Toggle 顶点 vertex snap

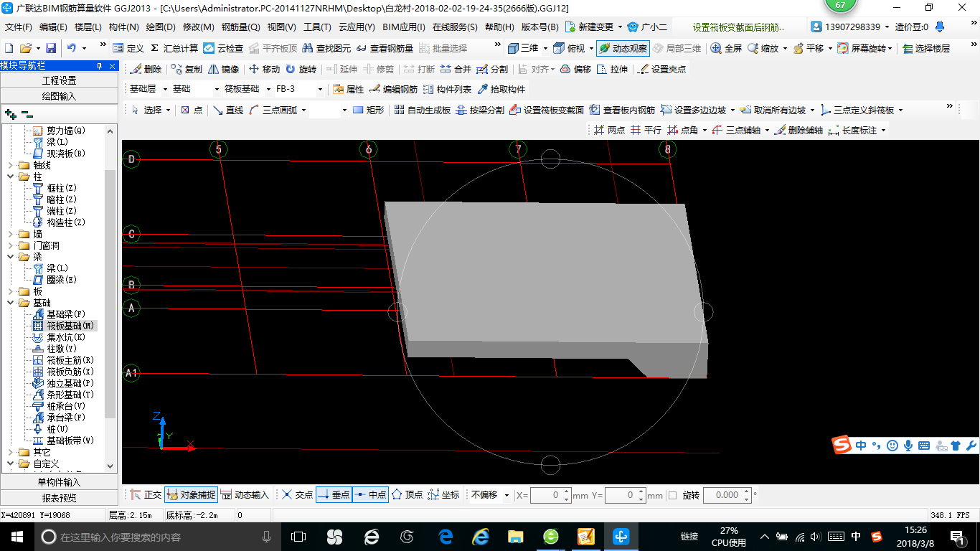pos(407,495)
